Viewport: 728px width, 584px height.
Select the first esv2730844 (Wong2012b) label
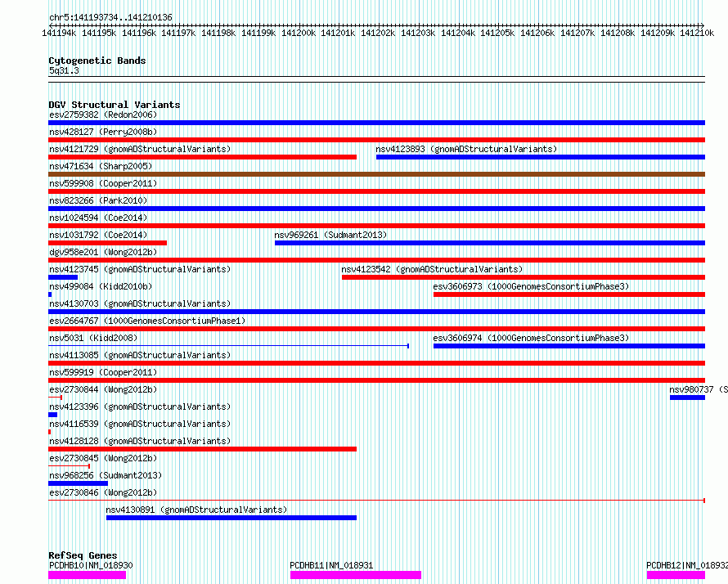coord(103,389)
